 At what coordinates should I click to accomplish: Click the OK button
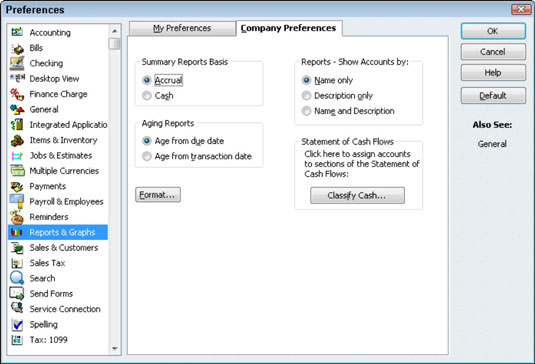click(493, 31)
